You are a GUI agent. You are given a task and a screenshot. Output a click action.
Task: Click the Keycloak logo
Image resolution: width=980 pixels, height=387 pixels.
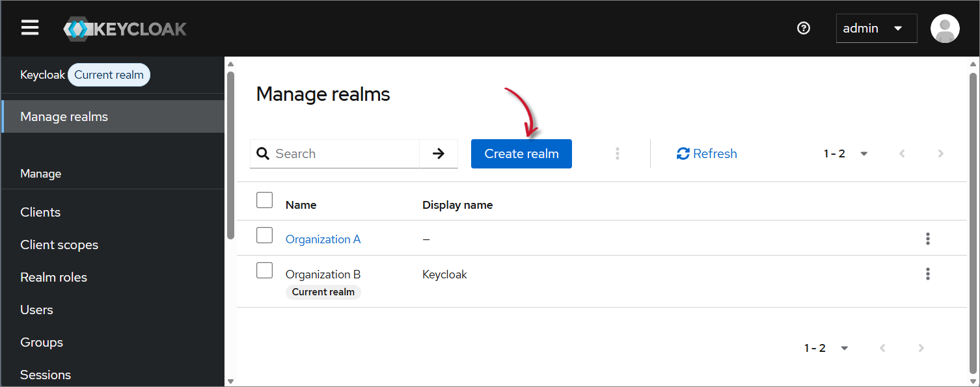[125, 29]
